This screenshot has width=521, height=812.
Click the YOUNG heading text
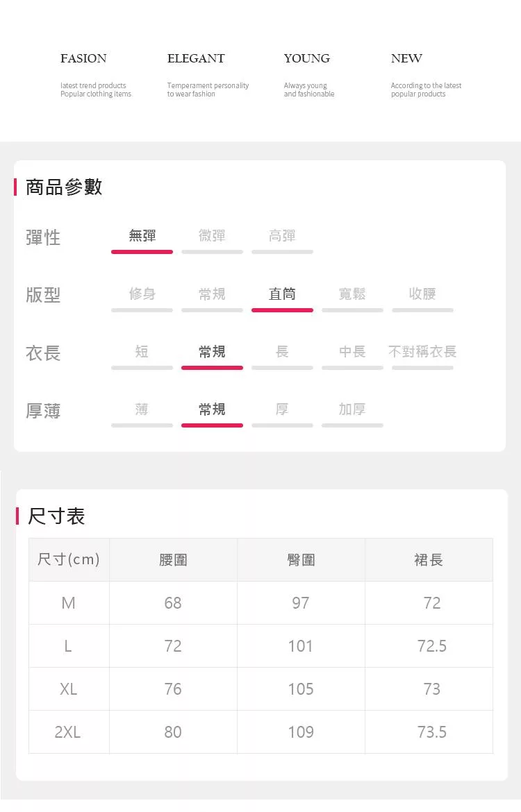[306, 59]
